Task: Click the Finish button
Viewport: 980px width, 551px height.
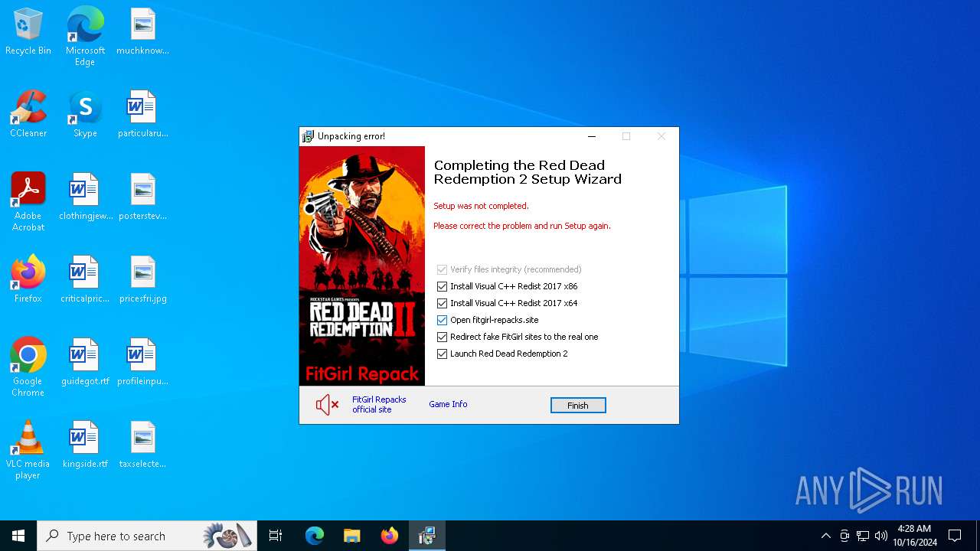Action: click(578, 406)
